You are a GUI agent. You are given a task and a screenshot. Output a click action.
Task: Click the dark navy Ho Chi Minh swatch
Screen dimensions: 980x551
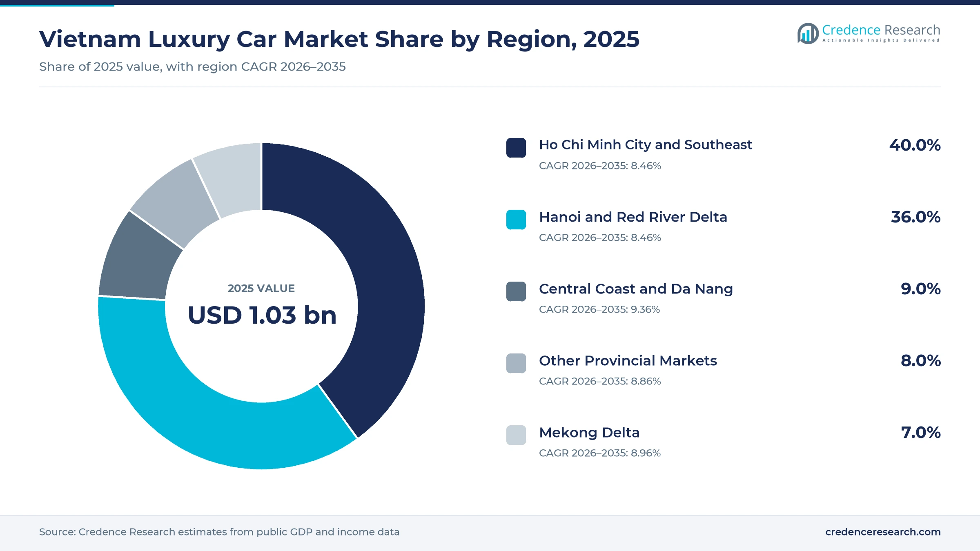point(516,148)
